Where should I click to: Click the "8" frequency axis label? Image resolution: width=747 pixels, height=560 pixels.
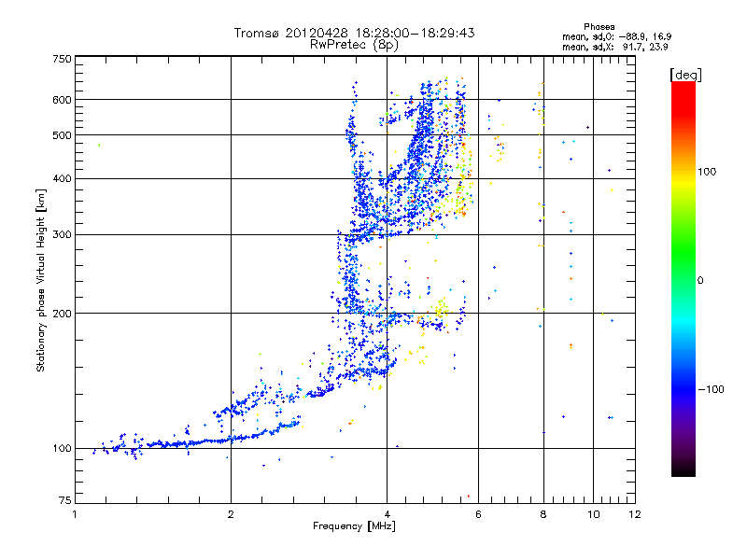point(543,514)
